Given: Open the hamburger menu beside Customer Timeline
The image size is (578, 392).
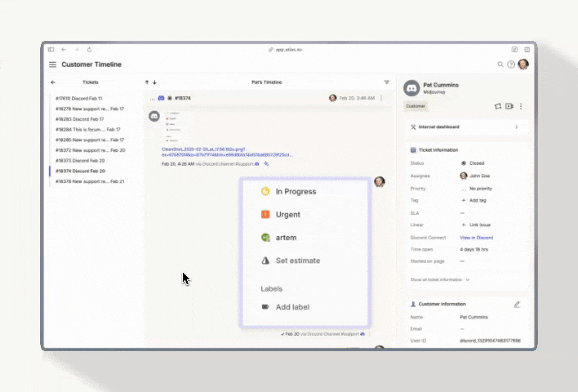Looking at the screenshot, I should click(52, 65).
